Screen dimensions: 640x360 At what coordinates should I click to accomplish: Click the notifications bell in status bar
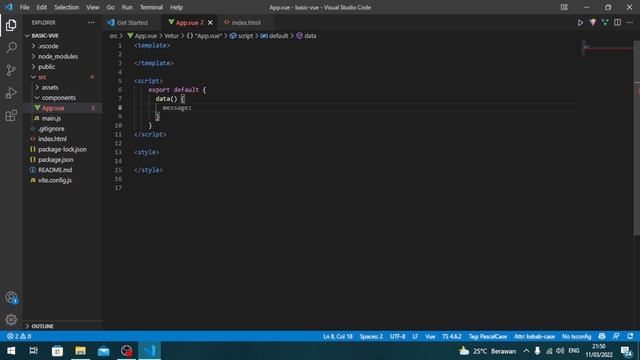pos(630,336)
